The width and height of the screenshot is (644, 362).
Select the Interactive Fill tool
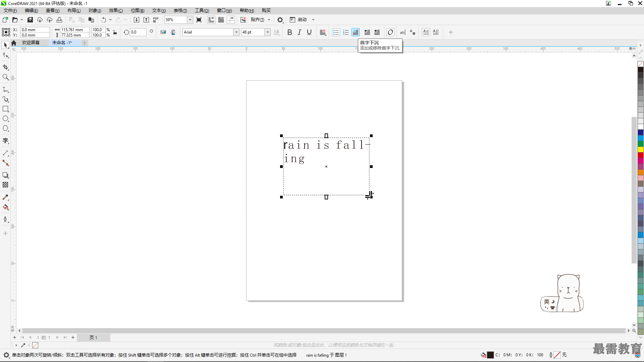point(5,207)
